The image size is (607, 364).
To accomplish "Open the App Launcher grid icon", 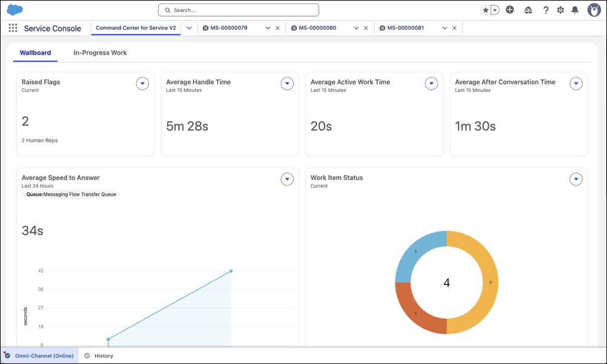I will click(x=13, y=28).
